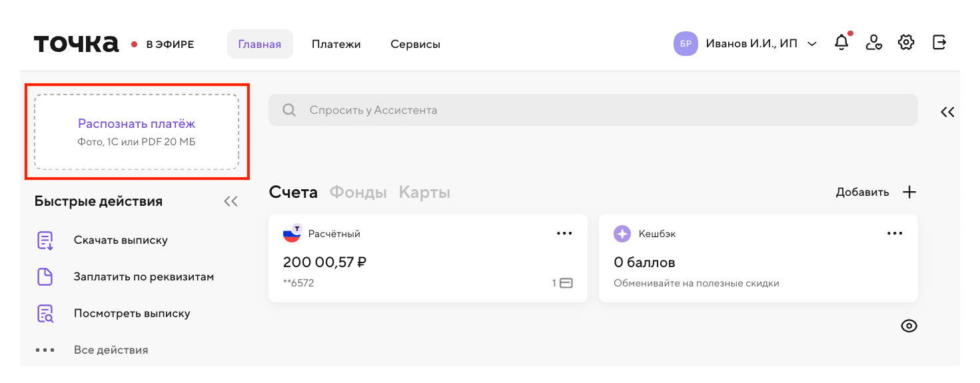Image resolution: width=980 pixels, height=383 pixels.
Task: Click the logout exit icon
Action: click(x=939, y=43)
